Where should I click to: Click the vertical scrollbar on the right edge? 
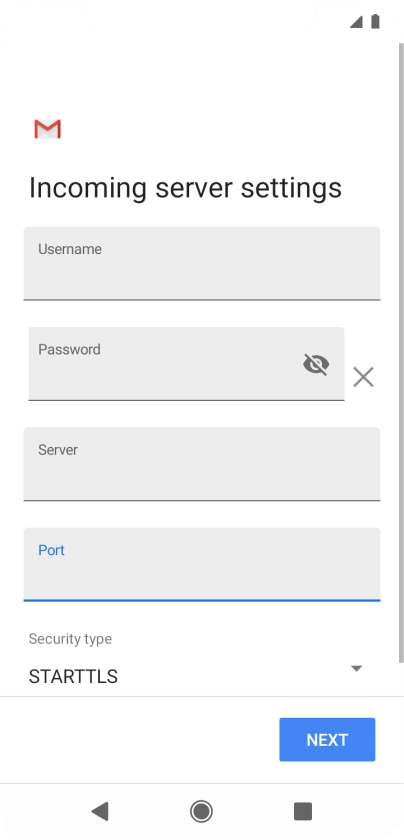[x=402, y=354]
